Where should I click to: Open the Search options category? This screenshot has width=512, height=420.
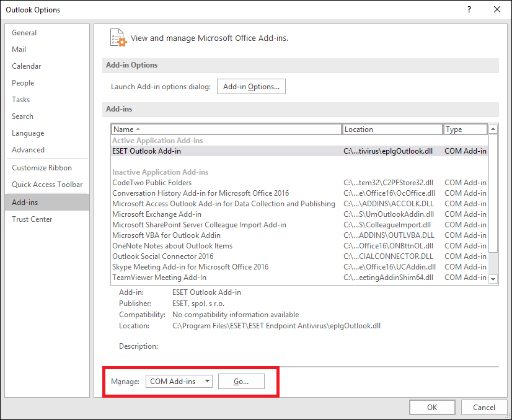click(47, 116)
